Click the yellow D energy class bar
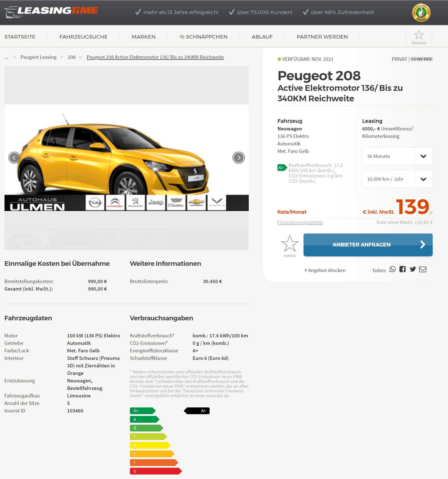The image size is (448, 479). coord(150,445)
